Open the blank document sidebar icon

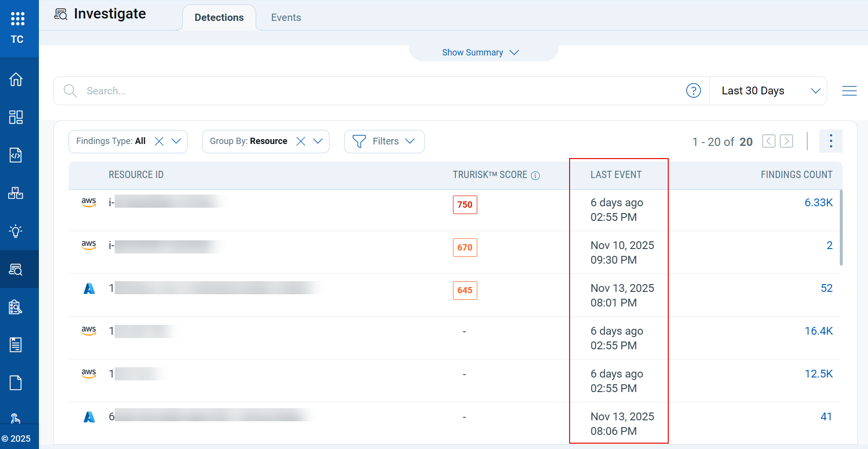point(16,383)
